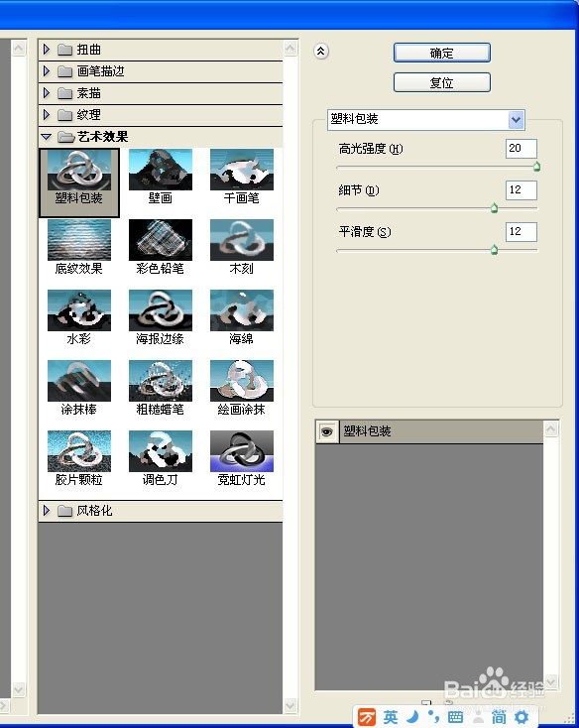Hide the 塑料包装 effect layer eye icon
Screen dimensions: 579x728
pos(327,431)
